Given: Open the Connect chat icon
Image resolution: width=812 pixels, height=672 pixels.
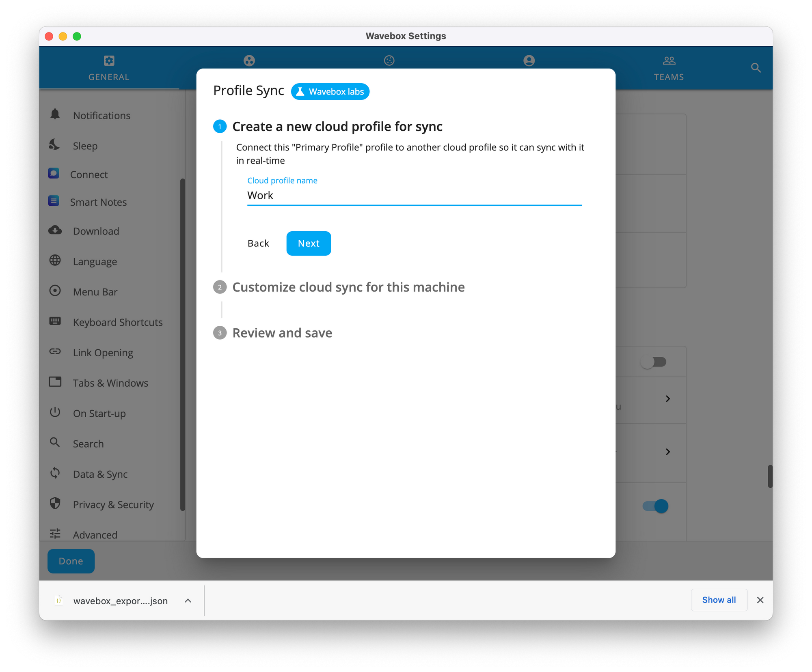Looking at the screenshot, I should tap(54, 174).
